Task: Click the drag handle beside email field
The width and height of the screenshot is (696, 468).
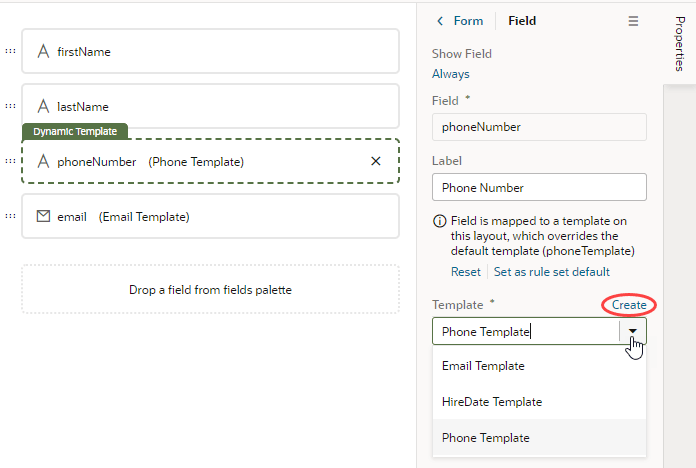Action: click(10, 216)
